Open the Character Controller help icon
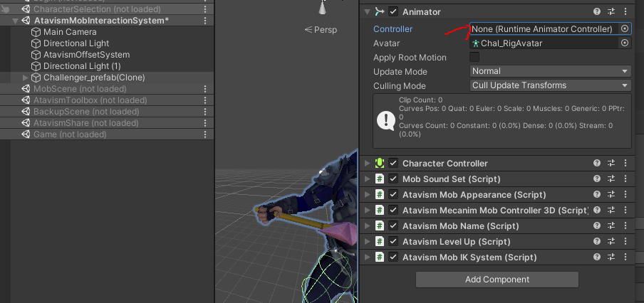The image size is (644, 303). pyautogui.click(x=597, y=164)
